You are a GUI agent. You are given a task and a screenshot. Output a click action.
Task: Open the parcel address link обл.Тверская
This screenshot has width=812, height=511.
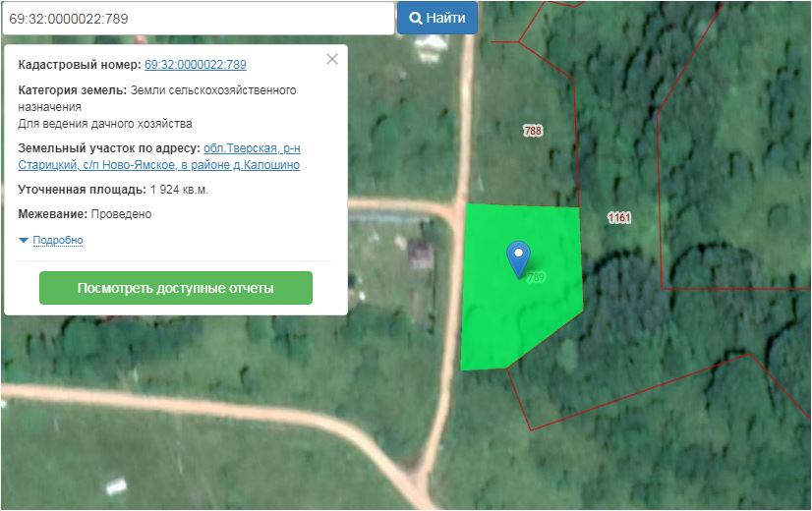tap(159, 156)
